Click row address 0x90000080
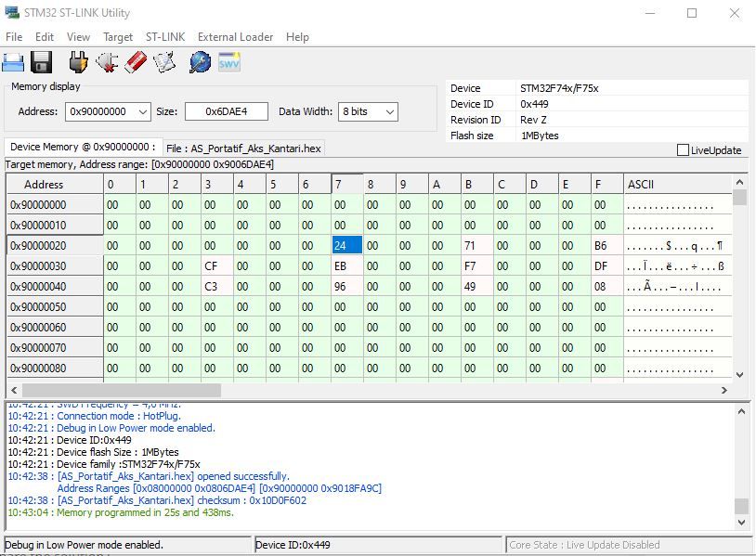Viewport: 756px width, 556px height. 55,369
